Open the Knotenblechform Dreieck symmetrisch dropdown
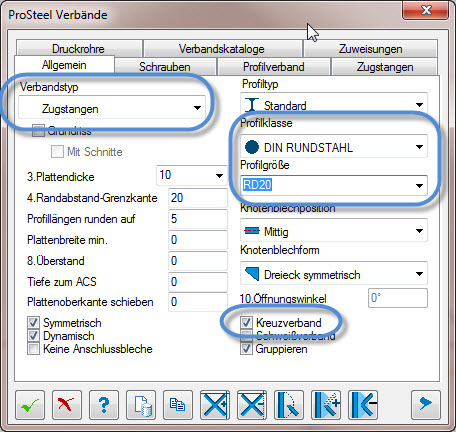The height and width of the screenshot is (432, 456). pos(334,274)
